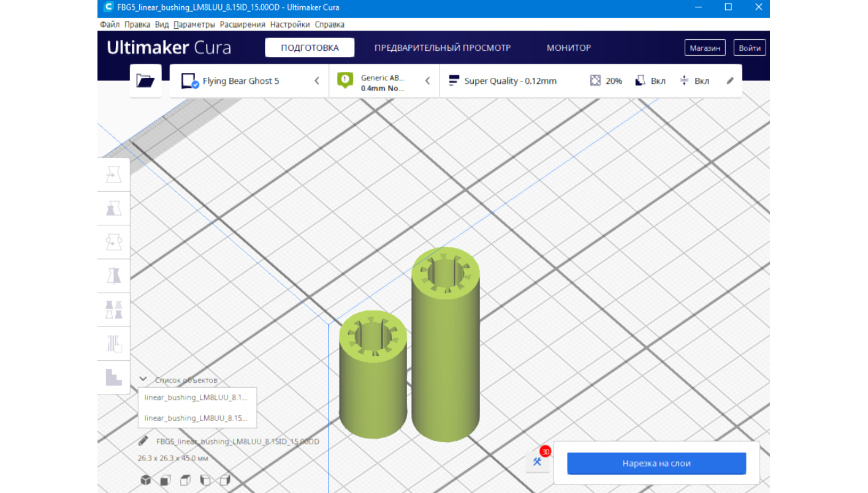Switch to the right side view cube

pyautogui.click(x=225, y=480)
